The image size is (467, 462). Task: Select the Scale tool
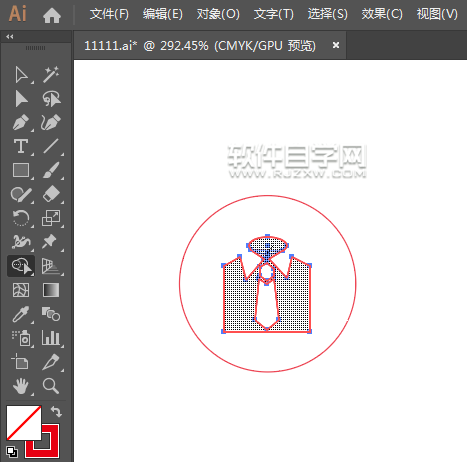pos(51,218)
